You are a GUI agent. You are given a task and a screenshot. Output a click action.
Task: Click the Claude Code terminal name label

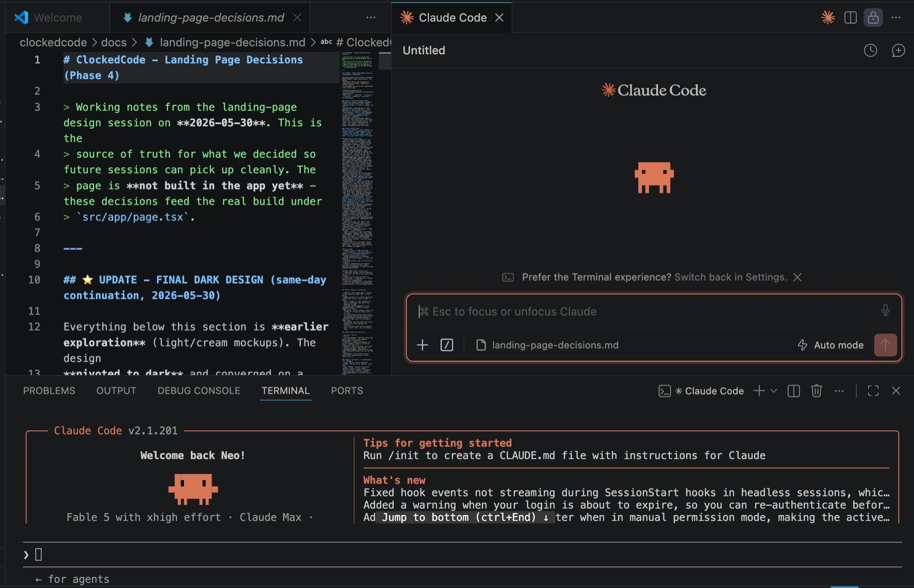[x=714, y=391]
